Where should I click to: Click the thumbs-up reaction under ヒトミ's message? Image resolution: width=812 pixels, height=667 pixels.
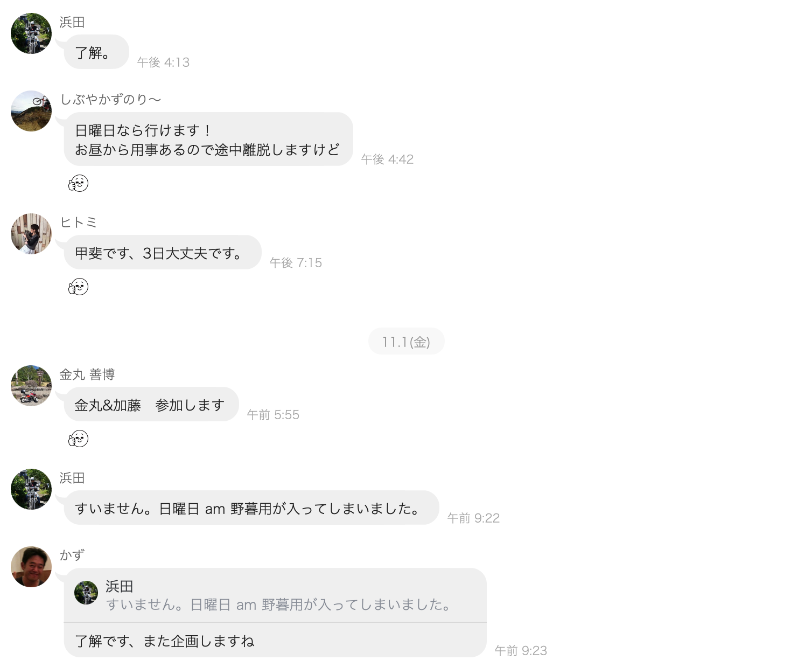click(78, 287)
